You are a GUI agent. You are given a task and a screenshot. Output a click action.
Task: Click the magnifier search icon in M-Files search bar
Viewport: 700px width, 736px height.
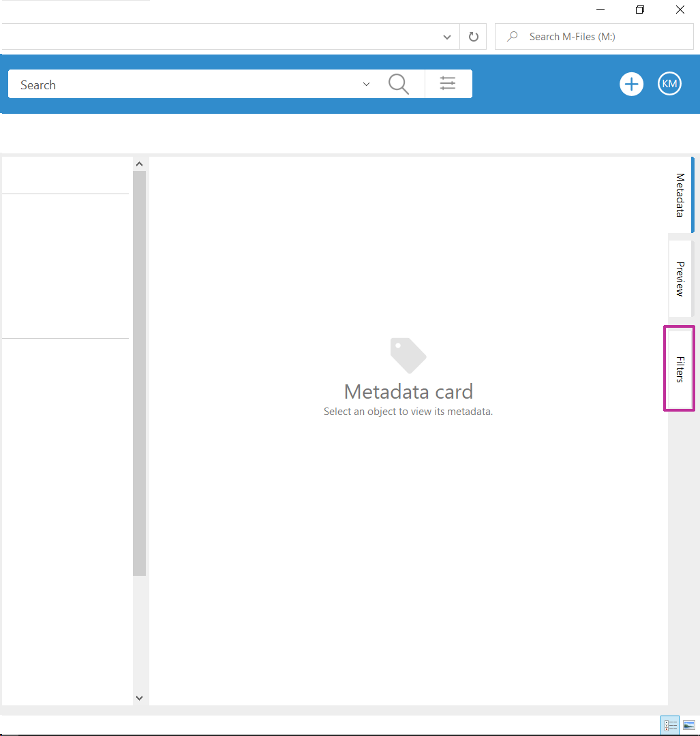(x=399, y=85)
